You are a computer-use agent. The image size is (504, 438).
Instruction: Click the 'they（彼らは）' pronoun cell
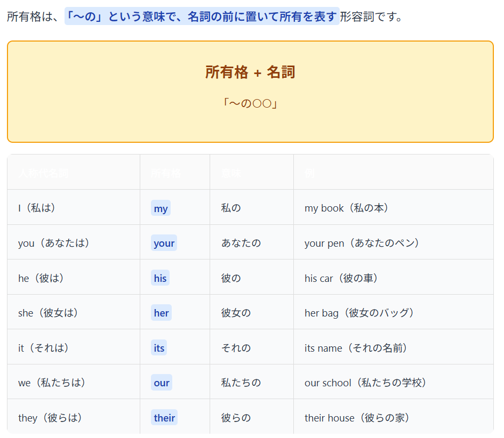[x=51, y=418]
